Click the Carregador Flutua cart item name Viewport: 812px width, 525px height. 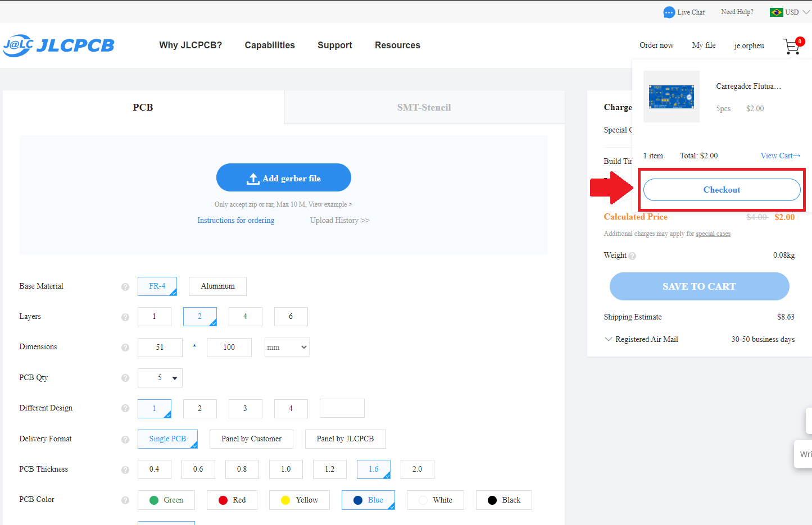(749, 86)
